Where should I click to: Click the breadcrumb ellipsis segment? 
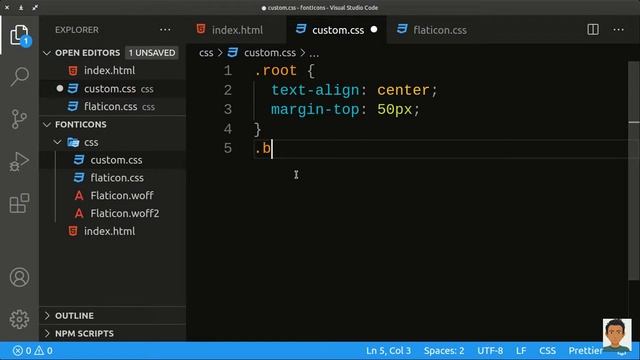314,53
